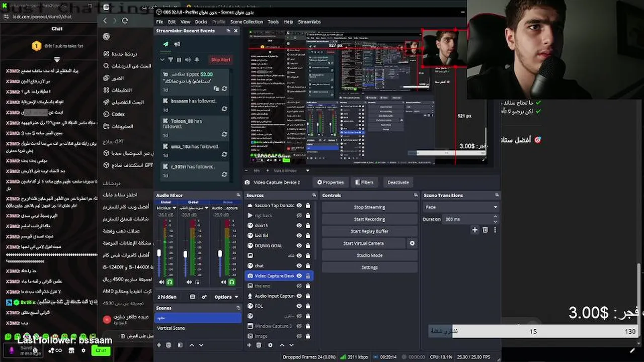Pop out the Controls dock
The image size is (644, 362).
[416, 196]
